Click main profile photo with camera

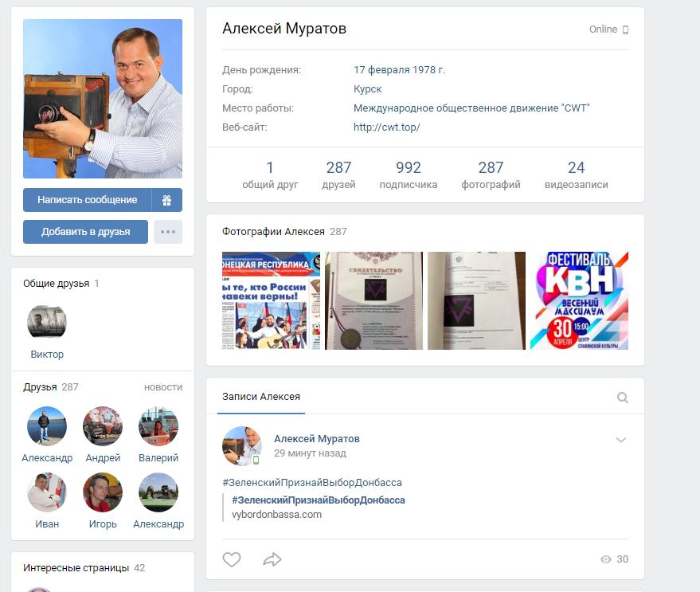coord(103,99)
